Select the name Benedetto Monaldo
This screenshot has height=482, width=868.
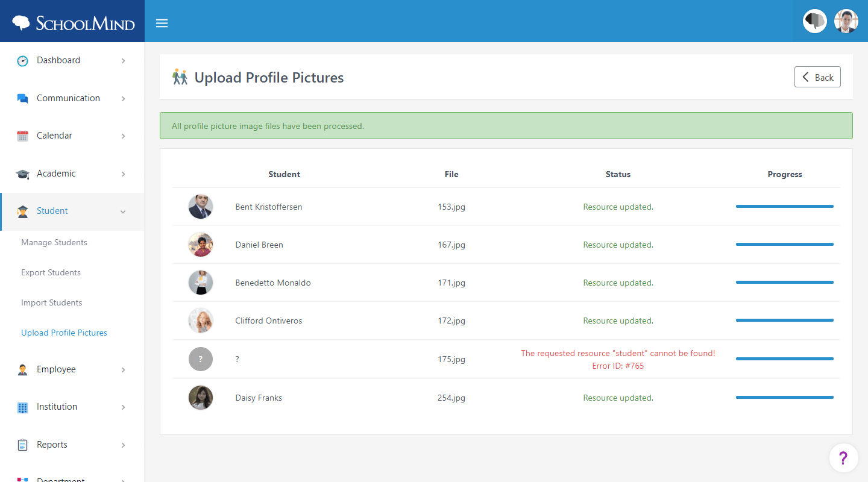(273, 283)
